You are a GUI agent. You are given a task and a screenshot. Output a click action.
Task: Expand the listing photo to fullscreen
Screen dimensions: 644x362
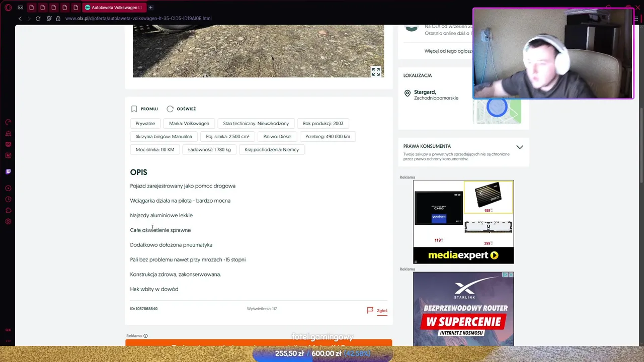[376, 72]
